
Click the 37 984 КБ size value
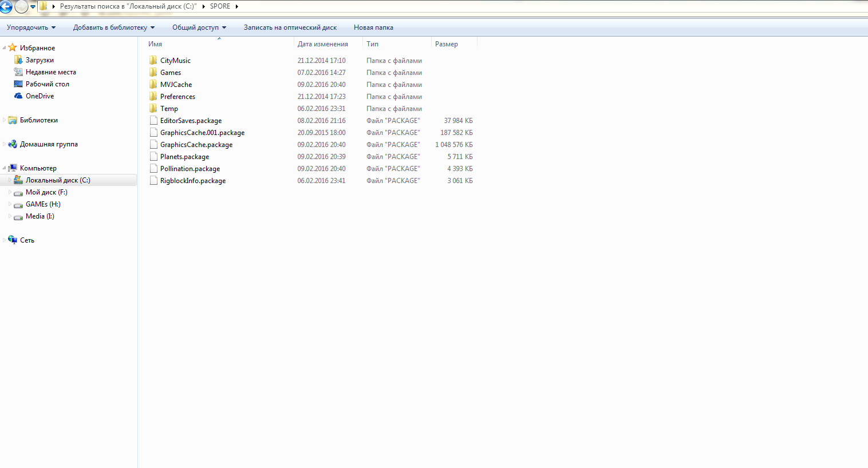[x=458, y=121]
